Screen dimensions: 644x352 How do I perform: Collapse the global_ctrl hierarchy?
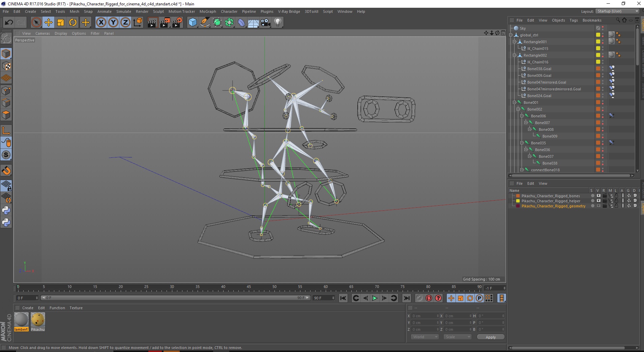point(511,35)
